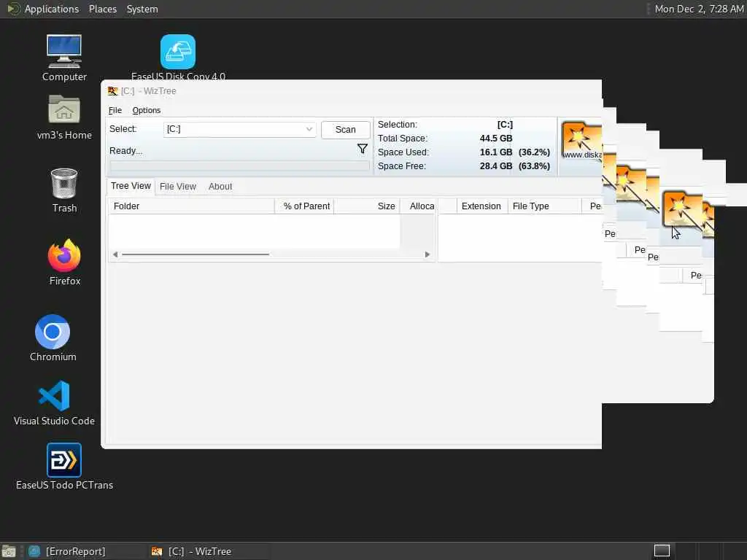The width and height of the screenshot is (747, 560).
Task: Sort by the Folder column header
Action: point(192,206)
